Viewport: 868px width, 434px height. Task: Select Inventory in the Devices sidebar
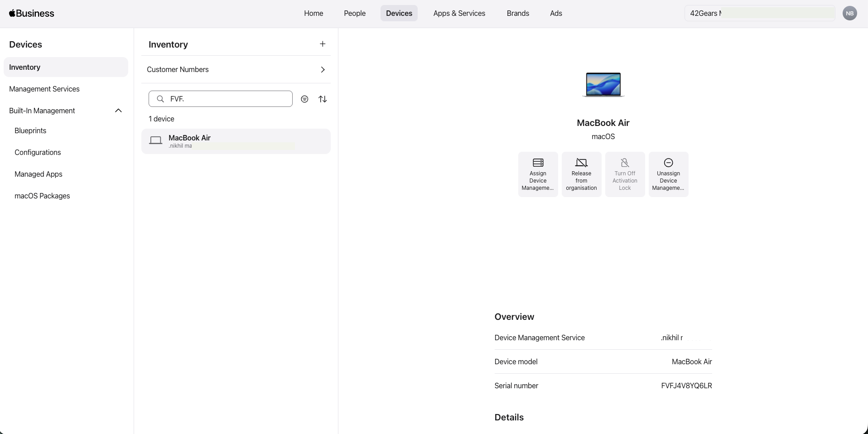tap(66, 67)
